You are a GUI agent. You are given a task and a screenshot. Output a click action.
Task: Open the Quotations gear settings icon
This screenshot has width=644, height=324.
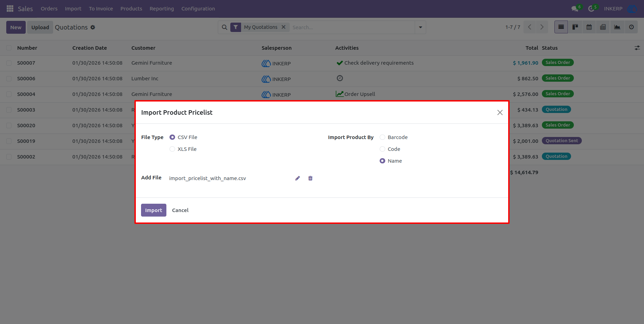[x=93, y=27]
